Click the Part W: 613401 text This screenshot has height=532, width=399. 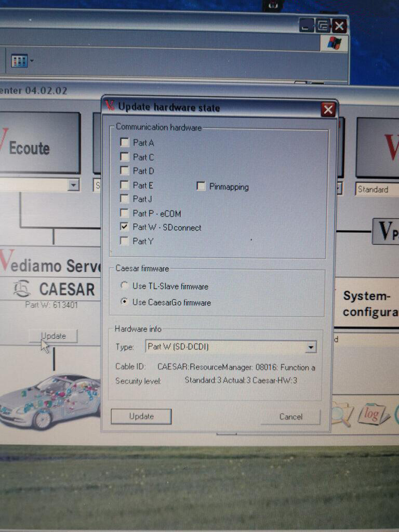point(51,304)
